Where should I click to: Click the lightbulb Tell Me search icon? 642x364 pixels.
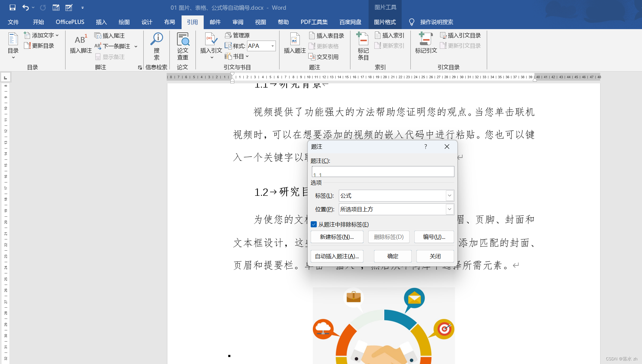coord(411,22)
